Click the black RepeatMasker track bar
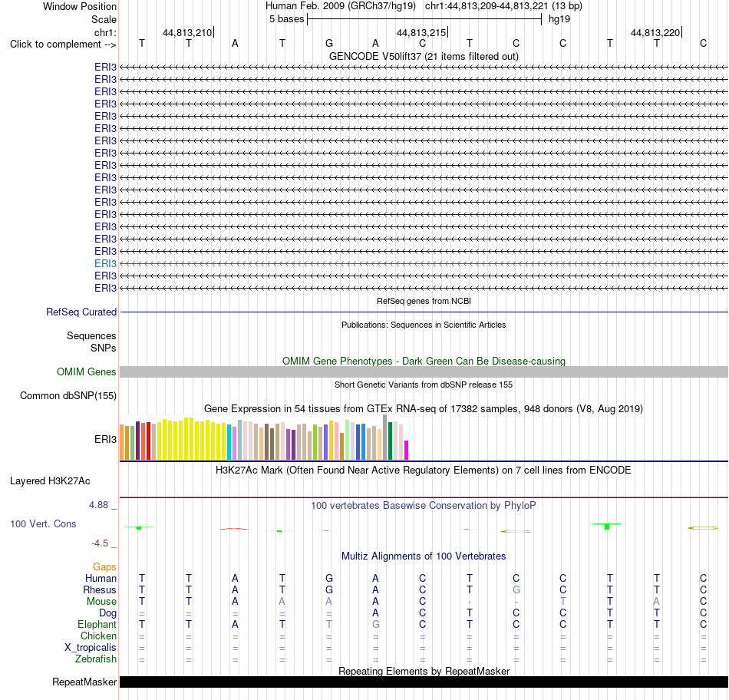Screen dimensions: 729x700 424,682
